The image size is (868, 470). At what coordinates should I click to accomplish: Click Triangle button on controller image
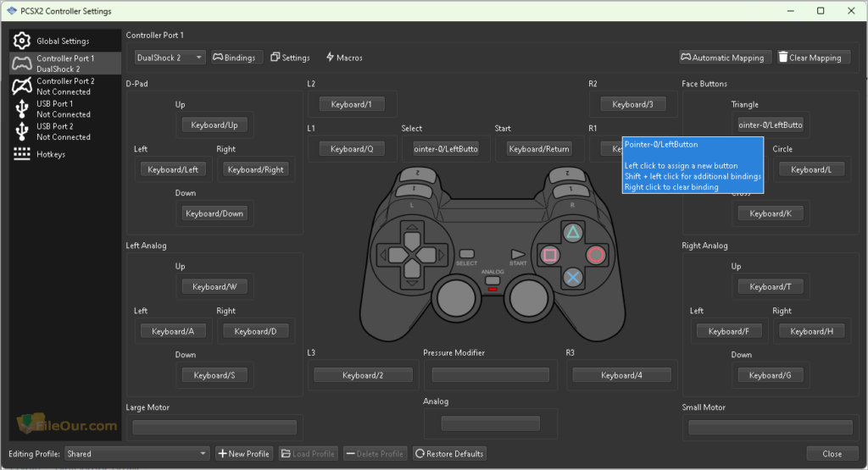pyautogui.click(x=573, y=232)
